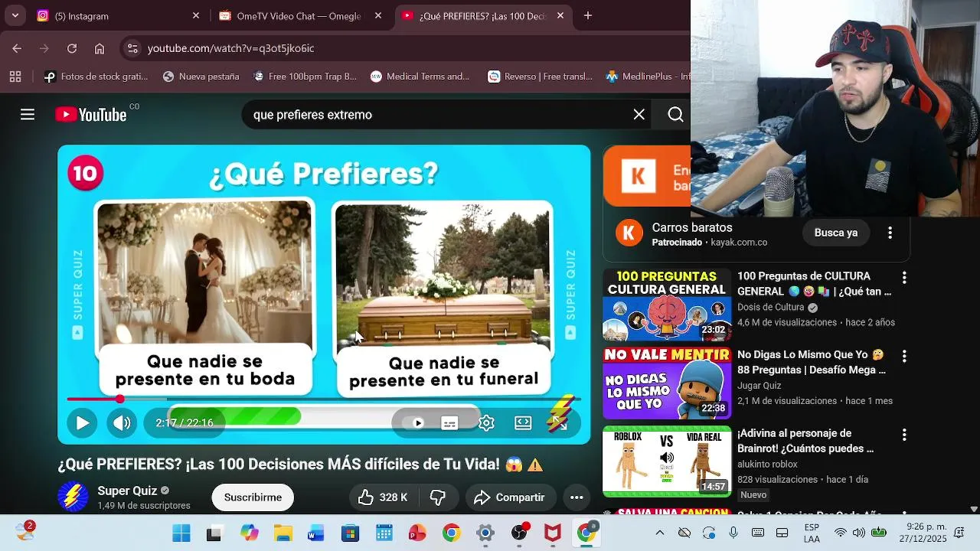Open the Dosis de Cultura channel link

point(771,307)
